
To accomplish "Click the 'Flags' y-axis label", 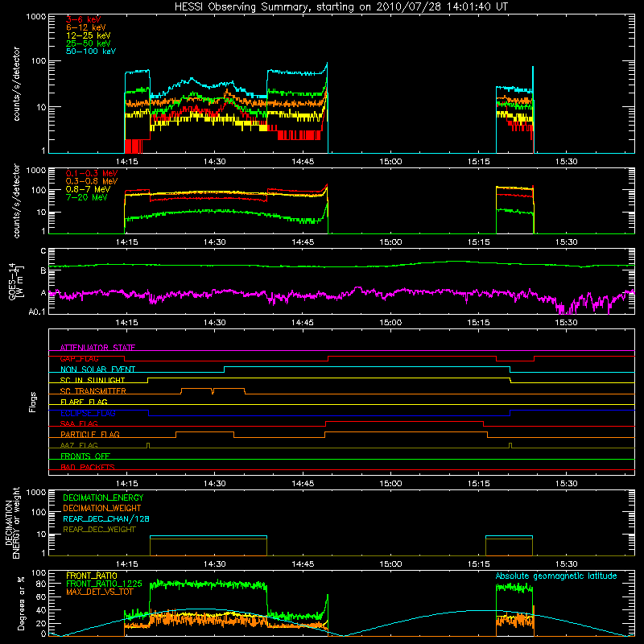I will (x=32, y=402).
